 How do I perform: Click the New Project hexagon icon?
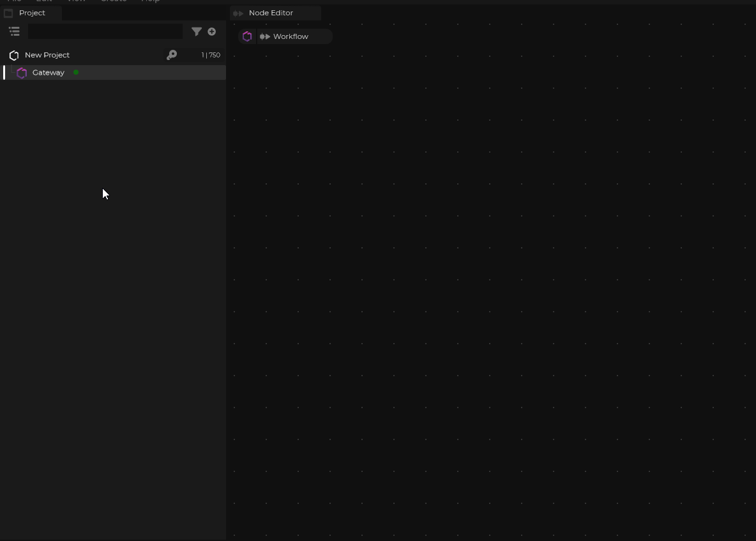click(14, 56)
